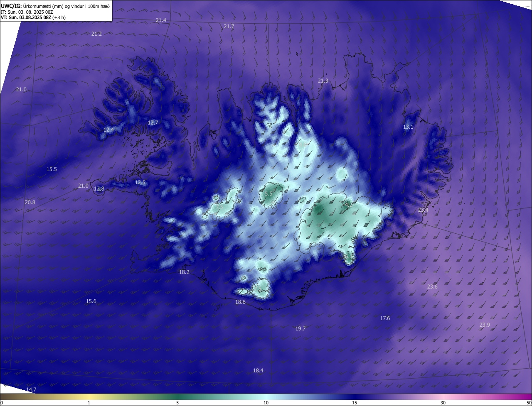The image size is (532, 406).
Task: Pick the 12.5 value label
Action: (140, 182)
